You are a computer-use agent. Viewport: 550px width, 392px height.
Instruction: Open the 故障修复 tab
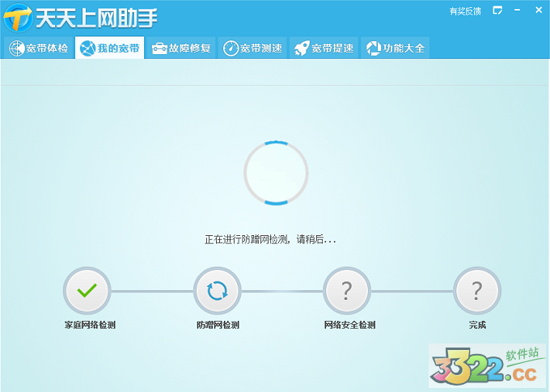tap(181, 48)
